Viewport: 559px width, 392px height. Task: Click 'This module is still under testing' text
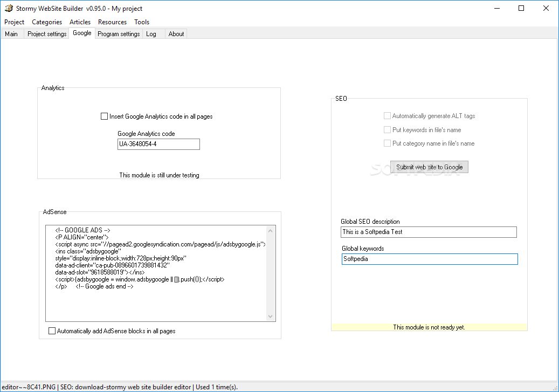[x=160, y=175]
